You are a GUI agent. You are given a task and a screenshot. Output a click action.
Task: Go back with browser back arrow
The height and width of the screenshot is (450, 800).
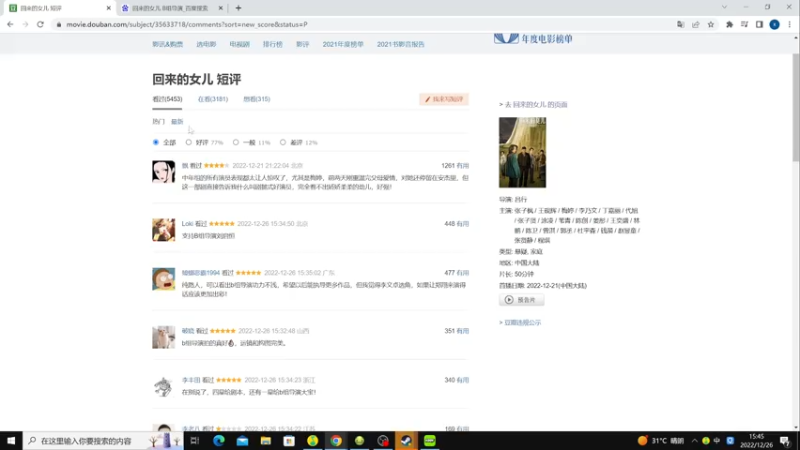click(10, 24)
